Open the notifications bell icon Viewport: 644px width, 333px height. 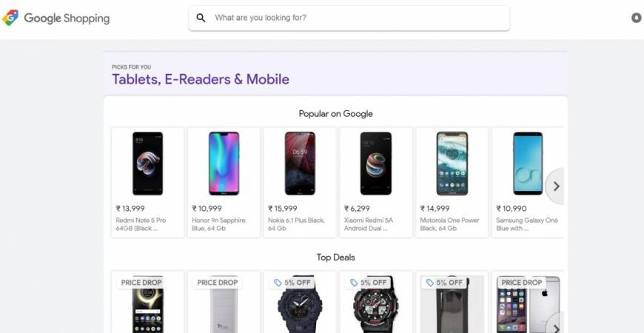tap(636, 18)
